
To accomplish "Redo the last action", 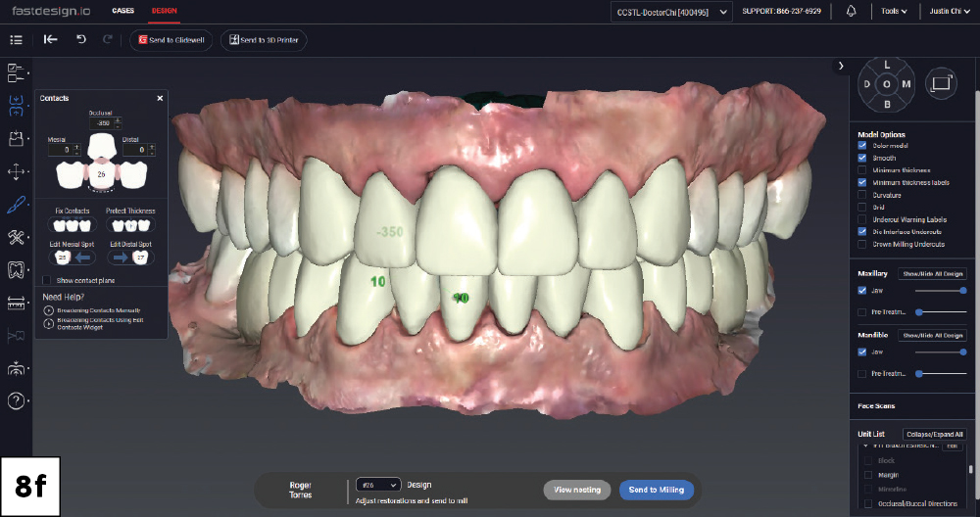I will click(x=108, y=39).
